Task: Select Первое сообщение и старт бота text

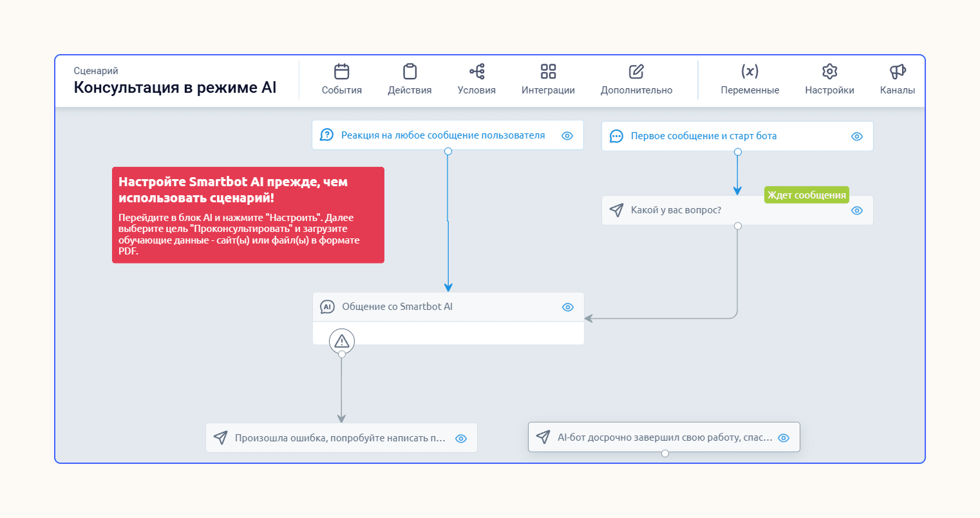Action: pos(704,136)
